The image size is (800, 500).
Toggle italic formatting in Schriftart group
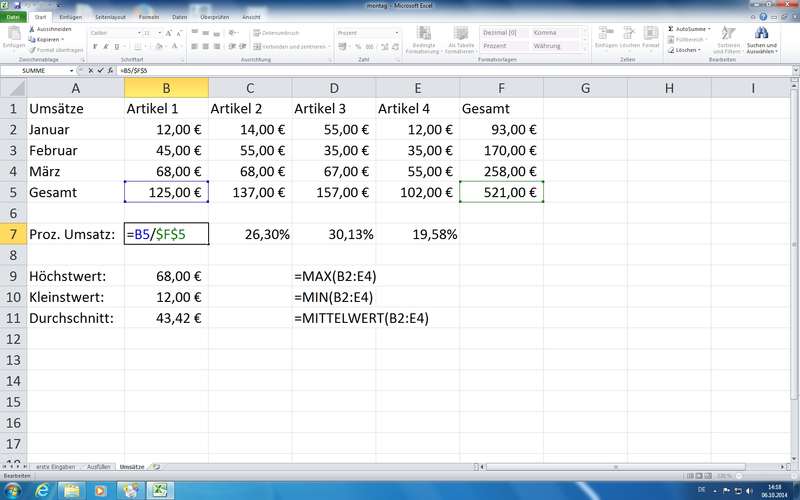(105, 46)
